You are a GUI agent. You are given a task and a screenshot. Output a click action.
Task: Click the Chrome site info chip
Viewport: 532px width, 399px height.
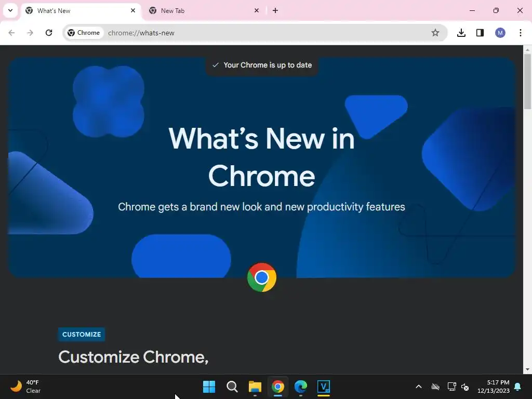pyautogui.click(x=84, y=33)
